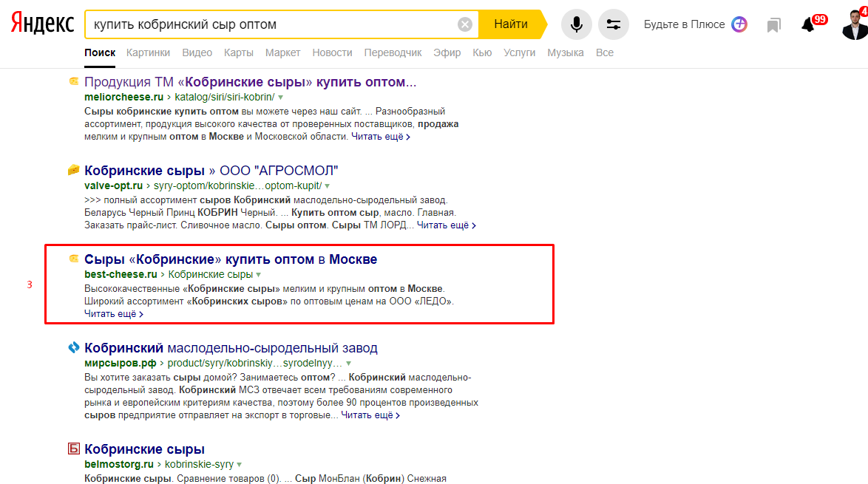Viewport: 868px width, 484px height.
Task: Open result Кобринские сыры » ООО "АГРОСМОЛ"
Action: [211, 171]
